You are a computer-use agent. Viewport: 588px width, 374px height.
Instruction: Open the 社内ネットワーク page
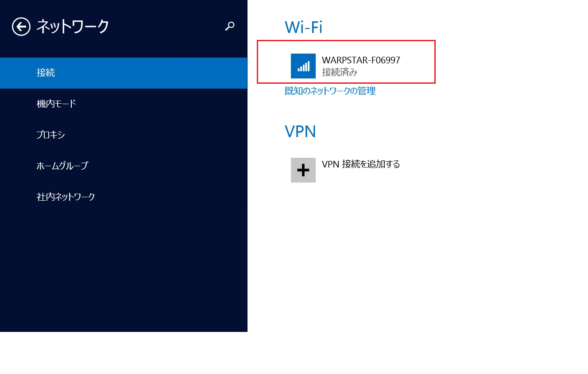66,197
